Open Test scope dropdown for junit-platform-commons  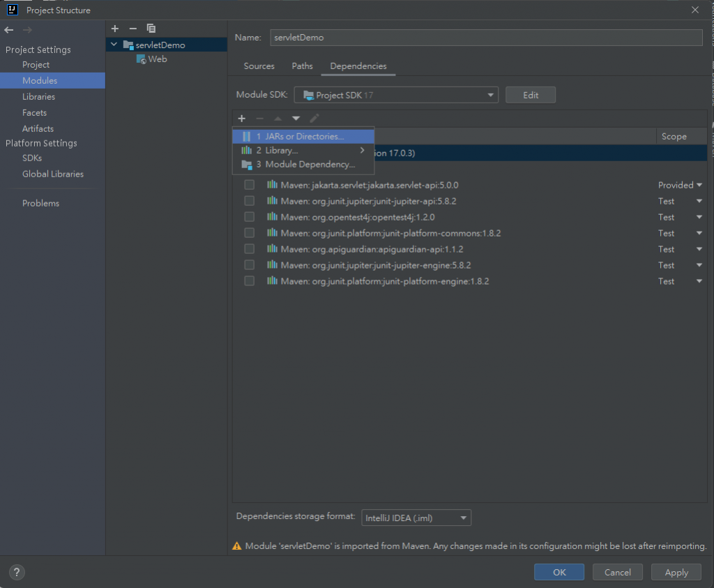pos(699,233)
